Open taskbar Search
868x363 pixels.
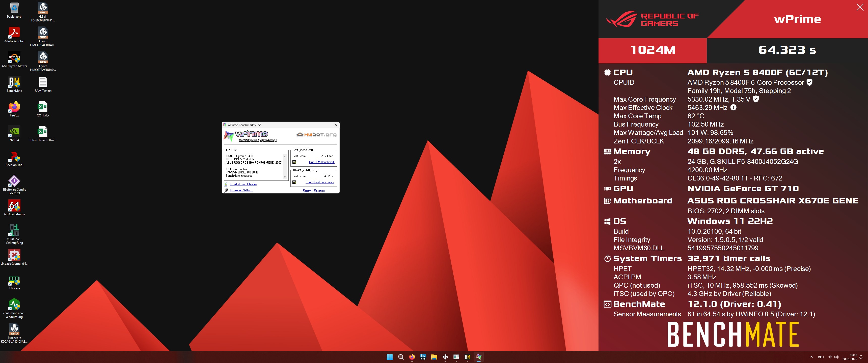point(401,357)
